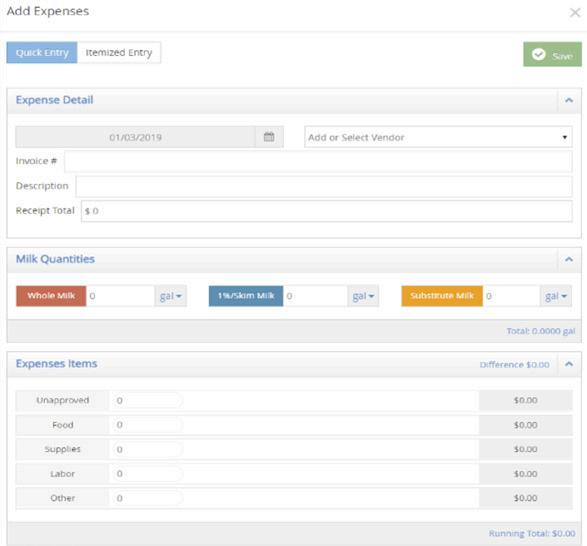Open the date picker calendar icon
Image resolution: width=587 pixels, height=546 pixels.
pyautogui.click(x=269, y=137)
